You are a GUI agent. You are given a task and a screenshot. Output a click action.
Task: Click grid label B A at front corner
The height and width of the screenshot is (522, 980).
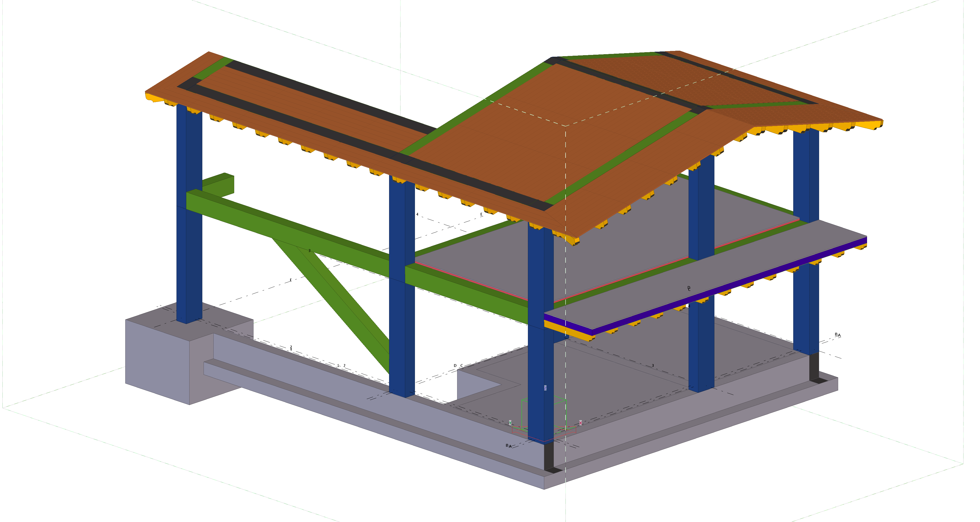tap(509, 445)
